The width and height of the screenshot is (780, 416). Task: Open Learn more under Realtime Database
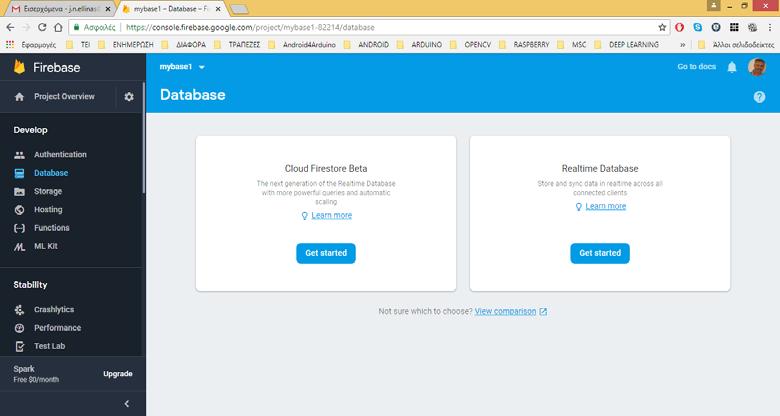tap(605, 207)
